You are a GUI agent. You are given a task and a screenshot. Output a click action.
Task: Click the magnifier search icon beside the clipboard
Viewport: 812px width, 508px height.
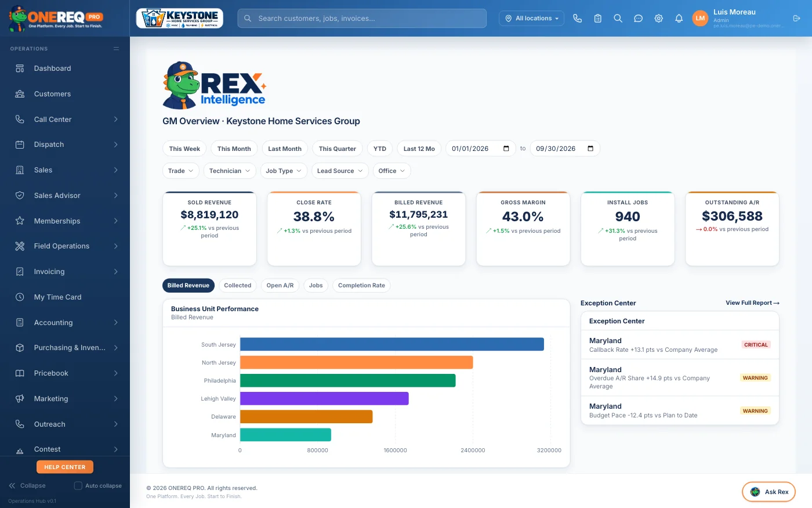(618, 19)
